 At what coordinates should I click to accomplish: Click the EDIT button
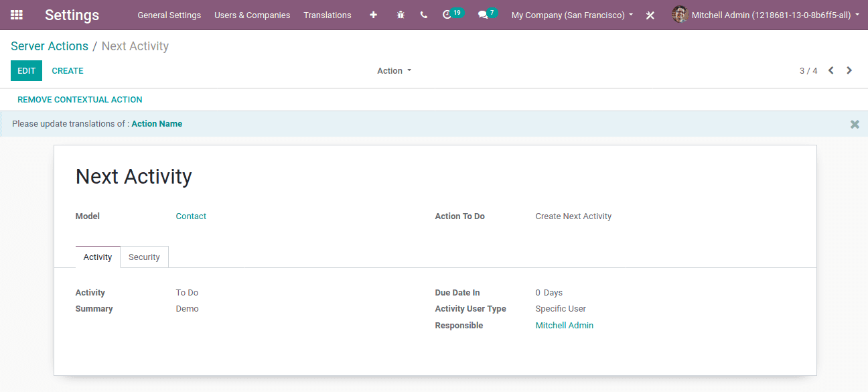point(26,70)
